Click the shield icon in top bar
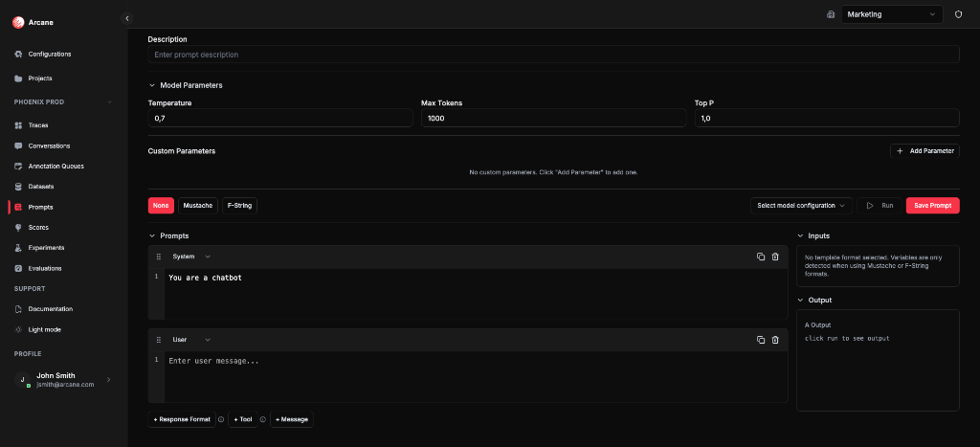 pos(958,14)
